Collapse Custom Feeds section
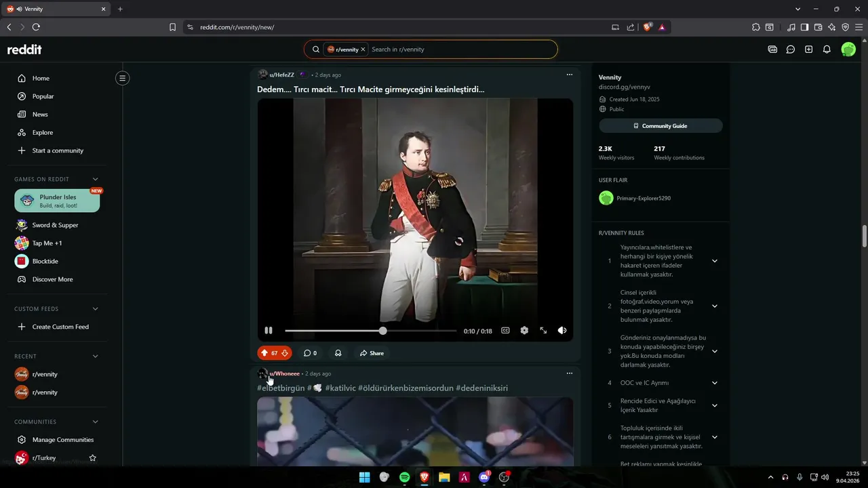Viewport: 868px width, 488px height. coord(95,308)
